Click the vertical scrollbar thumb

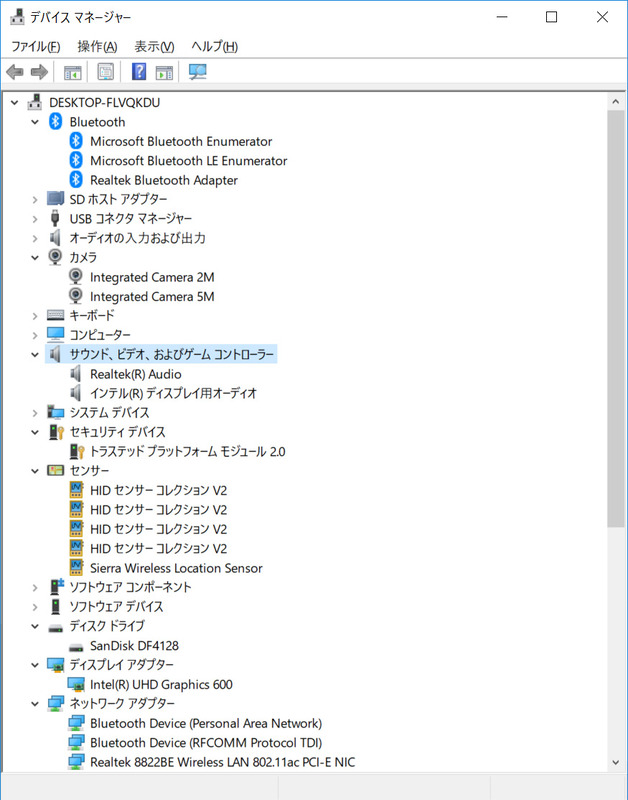[616, 319]
